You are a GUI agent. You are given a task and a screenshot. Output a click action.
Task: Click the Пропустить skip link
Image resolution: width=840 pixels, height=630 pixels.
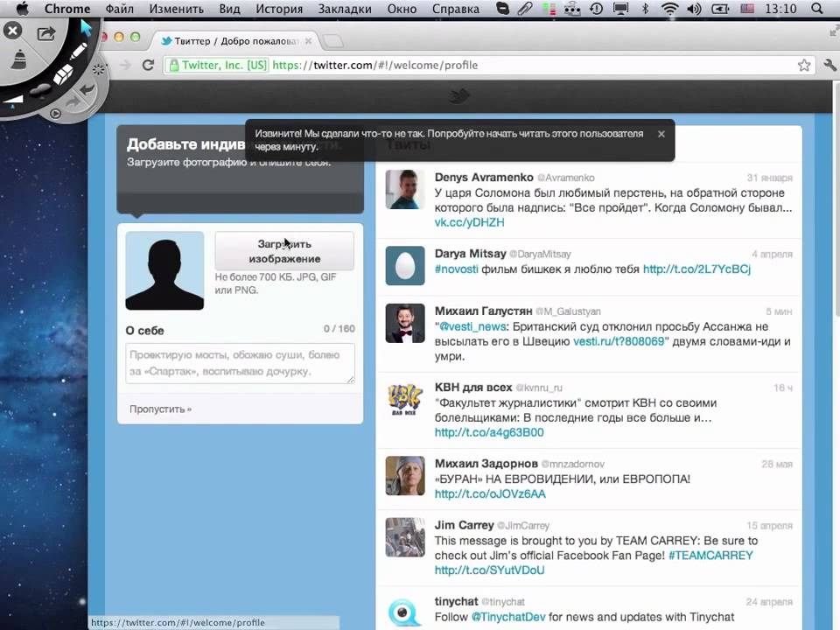point(160,409)
